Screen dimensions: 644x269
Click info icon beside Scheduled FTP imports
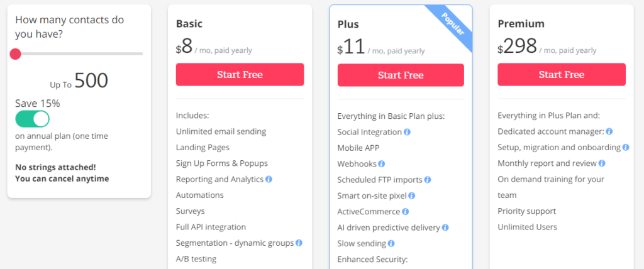(428, 180)
